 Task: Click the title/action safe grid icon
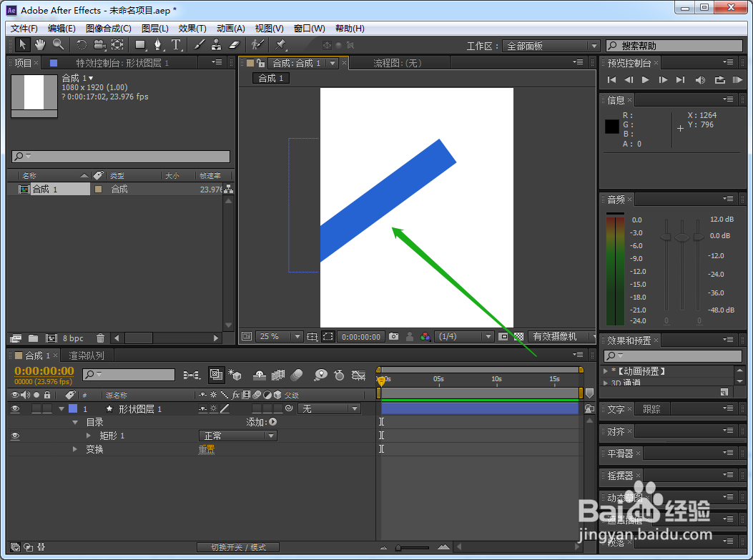[x=312, y=337]
